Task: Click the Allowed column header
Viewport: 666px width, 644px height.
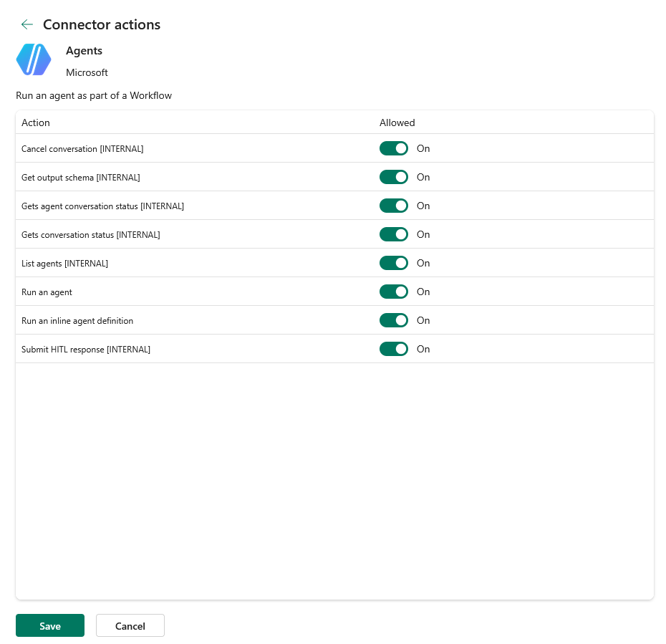Action: pyautogui.click(x=397, y=122)
